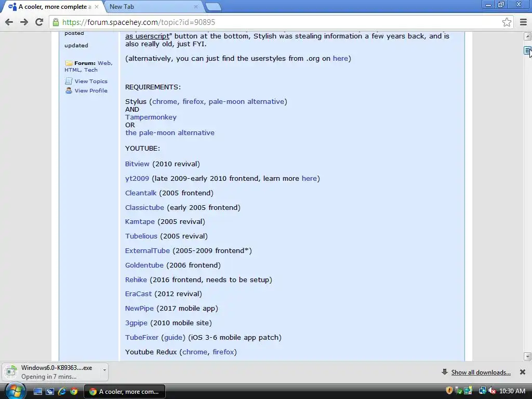Viewport: 532px width, 399px height.
Task: Open the Youtube Redux firefox link
Action: click(x=223, y=352)
